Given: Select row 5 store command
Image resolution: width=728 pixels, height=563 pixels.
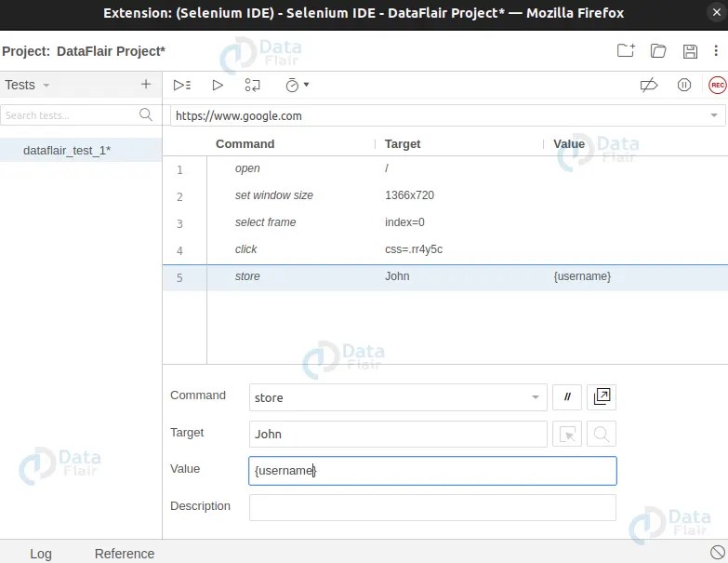Looking at the screenshot, I should (x=445, y=277).
